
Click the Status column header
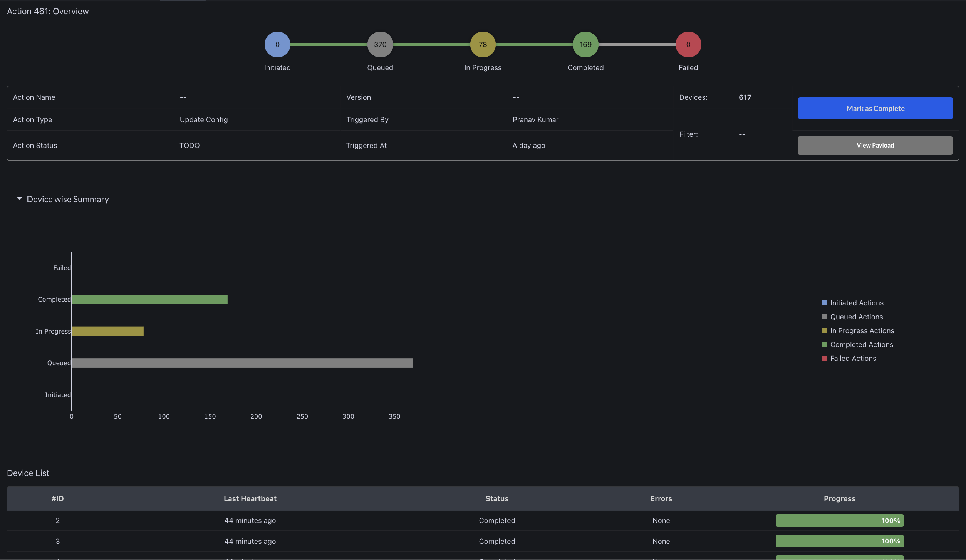click(x=496, y=498)
